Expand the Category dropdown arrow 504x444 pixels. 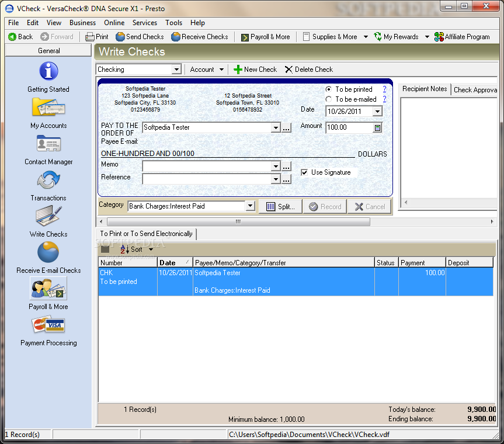click(250, 206)
